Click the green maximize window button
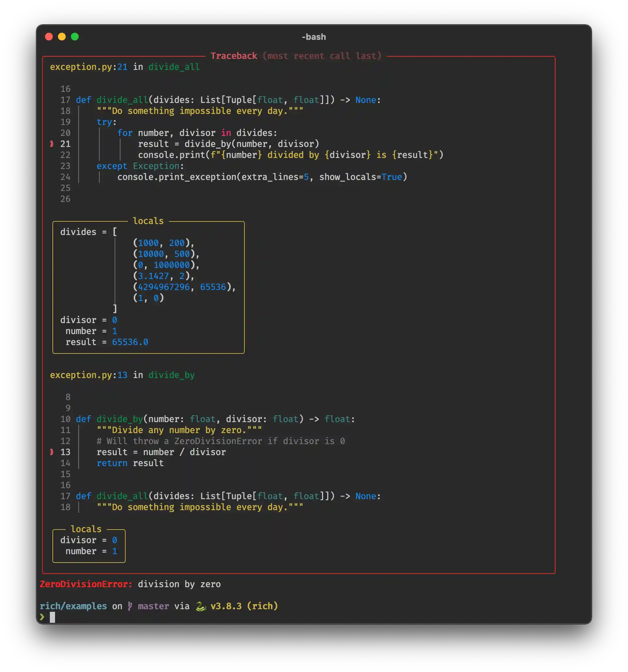Image resolution: width=628 pixels, height=672 pixels. point(75,37)
